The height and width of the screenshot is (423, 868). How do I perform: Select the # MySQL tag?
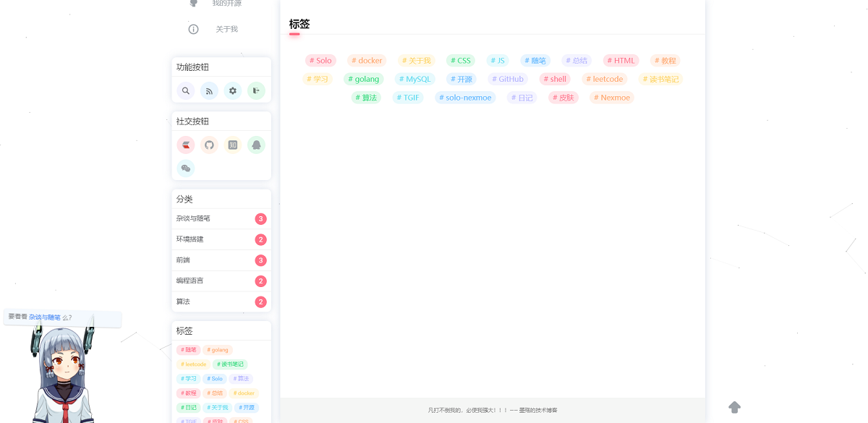(x=414, y=80)
